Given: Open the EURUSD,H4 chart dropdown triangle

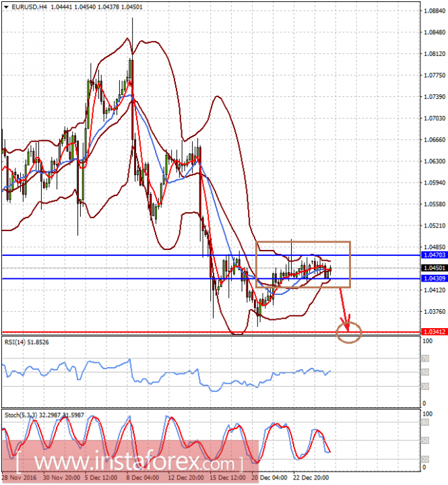Looking at the screenshot, I should [x=6, y=7].
